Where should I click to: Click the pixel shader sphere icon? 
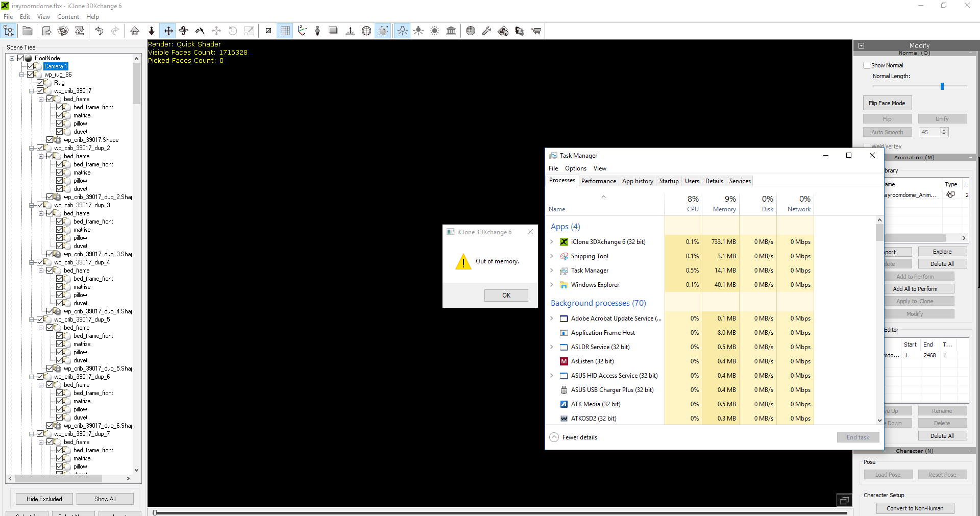pyautogui.click(x=471, y=31)
